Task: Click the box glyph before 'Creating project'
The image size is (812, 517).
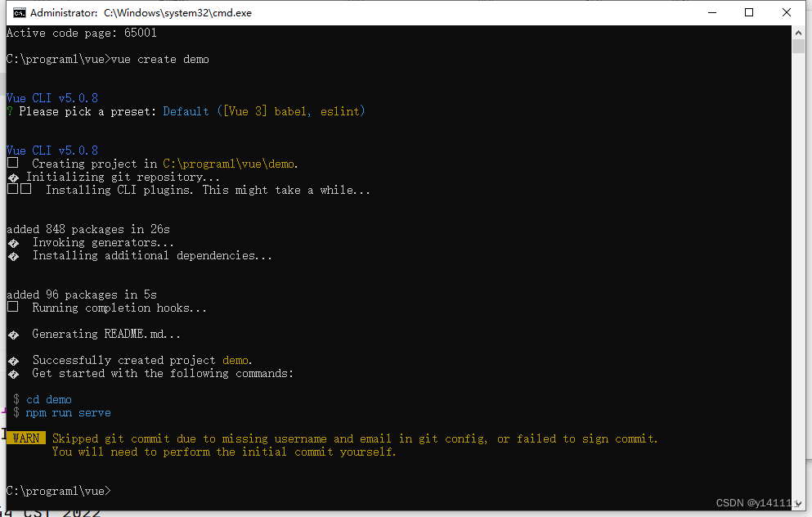Action: 12,164
